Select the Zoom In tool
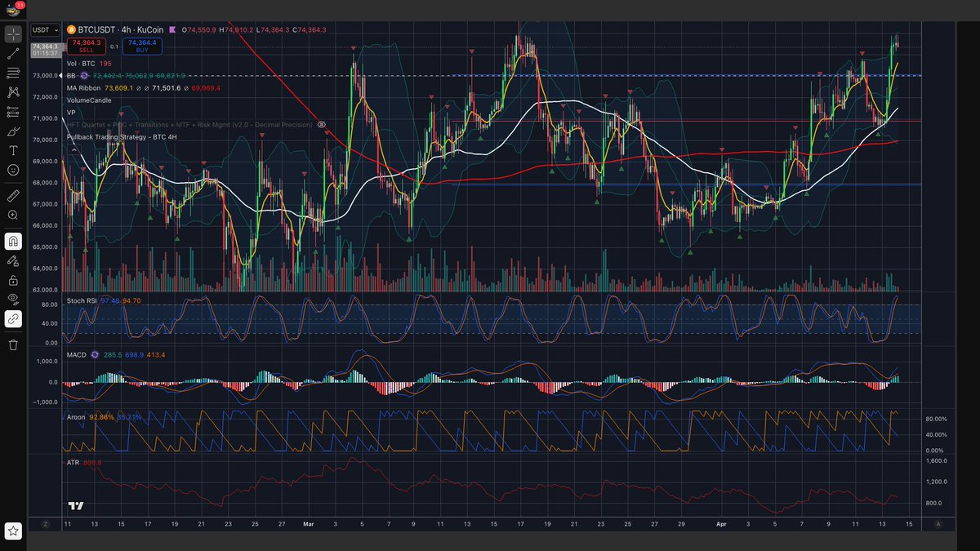Image resolution: width=980 pixels, height=551 pixels. 13,215
